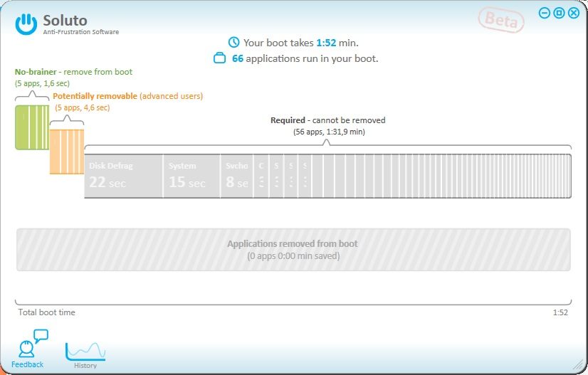Click the Applications removed from boot area
Viewport: 588px width, 375px height.
click(x=293, y=249)
